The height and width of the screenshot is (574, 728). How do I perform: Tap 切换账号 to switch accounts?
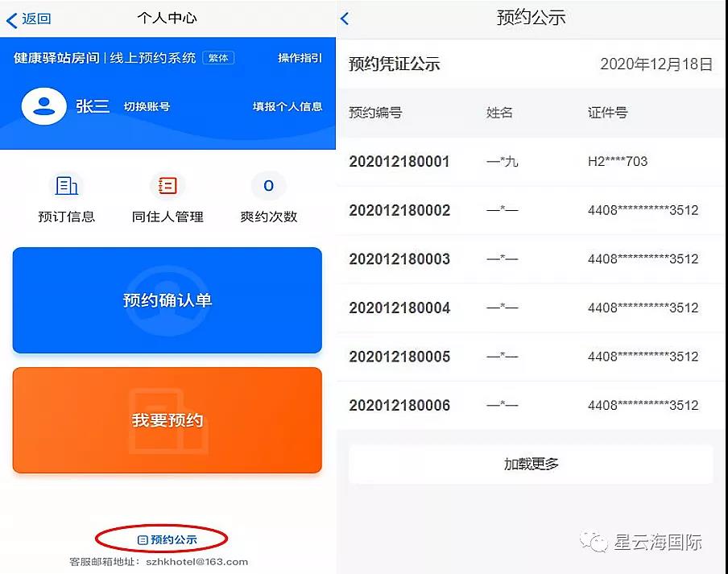[134, 106]
